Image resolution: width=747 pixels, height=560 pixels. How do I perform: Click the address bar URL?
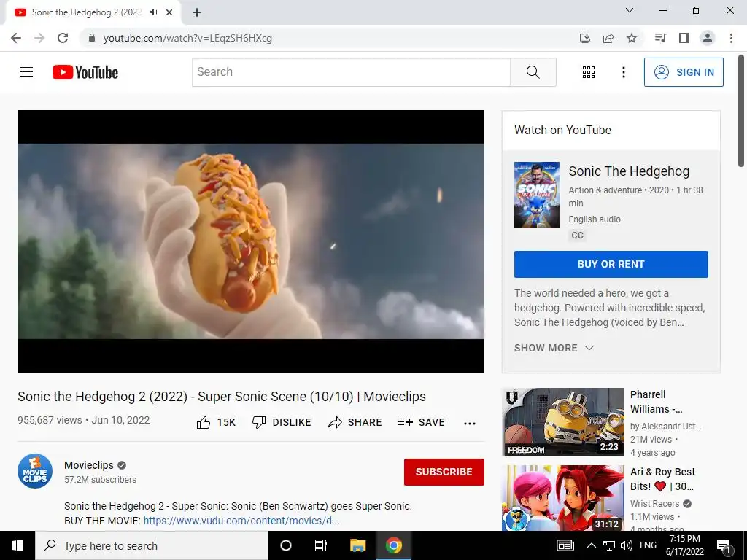(x=187, y=38)
